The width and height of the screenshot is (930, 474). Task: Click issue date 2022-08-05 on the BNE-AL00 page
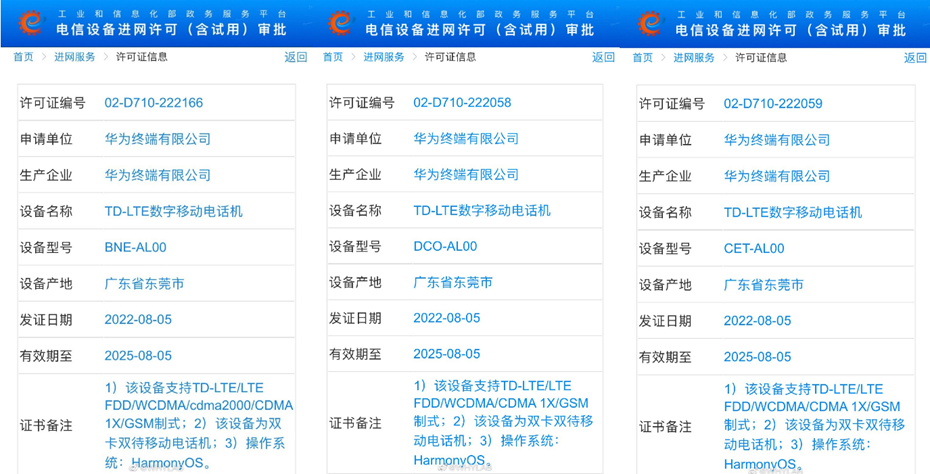click(x=138, y=319)
